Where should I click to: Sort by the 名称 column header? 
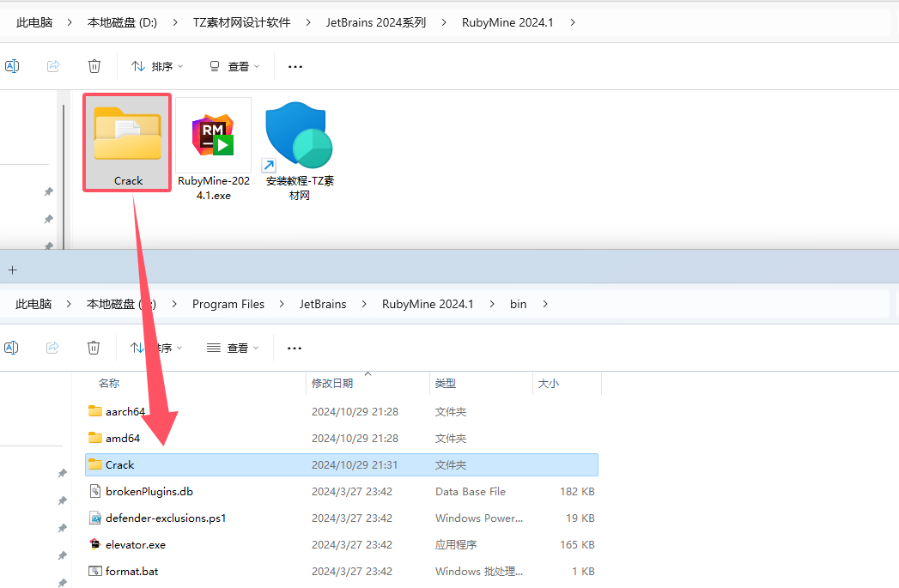(109, 384)
